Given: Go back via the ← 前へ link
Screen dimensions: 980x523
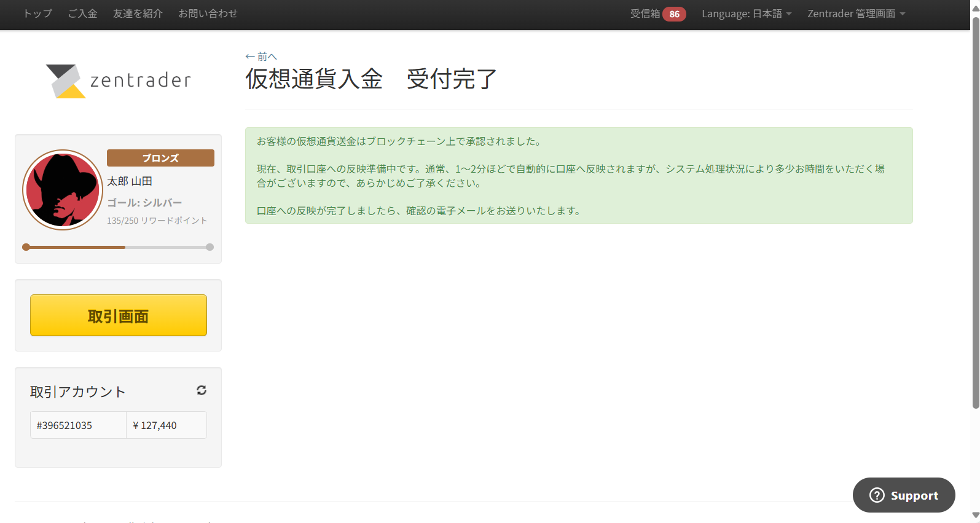Looking at the screenshot, I should pos(261,57).
